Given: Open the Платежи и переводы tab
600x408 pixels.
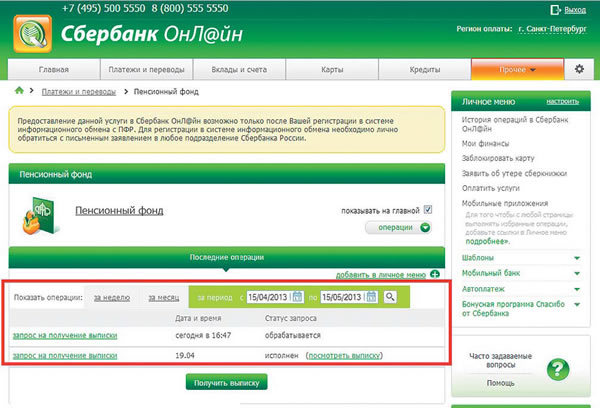Looking at the screenshot, I should tap(147, 69).
